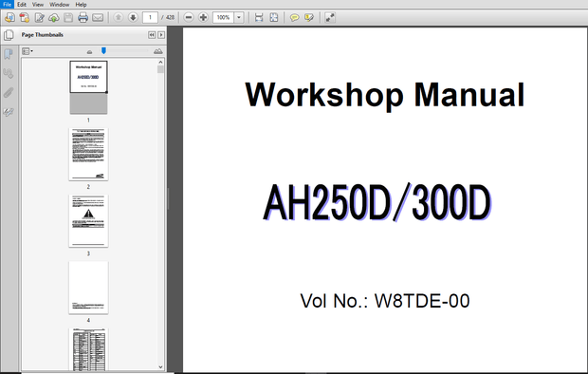Click the zoom in plus button
The width and height of the screenshot is (588, 374).
pos(203,17)
